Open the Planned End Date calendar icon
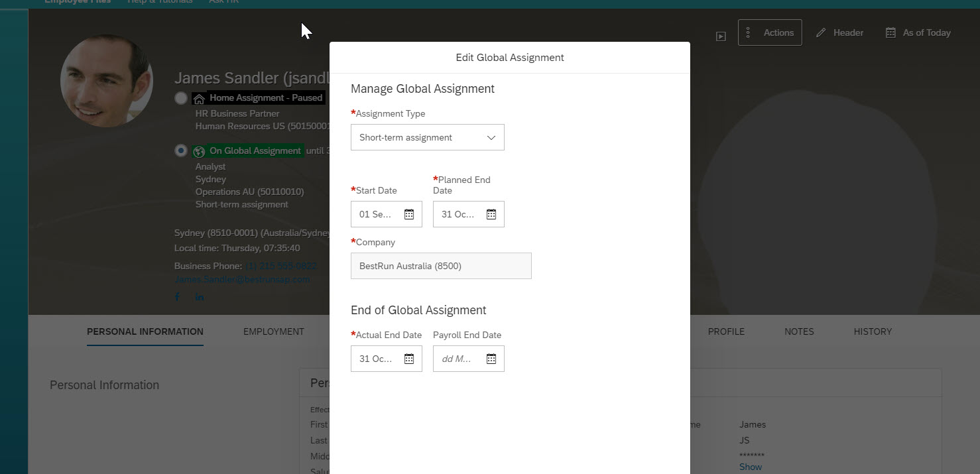Viewport: 980px width, 474px height. click(x=491, y=214)
